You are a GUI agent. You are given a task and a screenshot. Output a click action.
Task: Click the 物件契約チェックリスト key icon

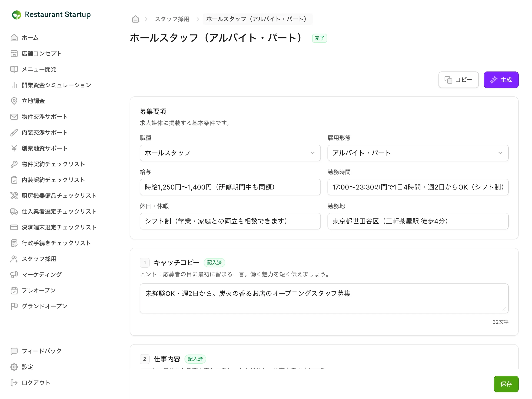(x=14, y=164)
